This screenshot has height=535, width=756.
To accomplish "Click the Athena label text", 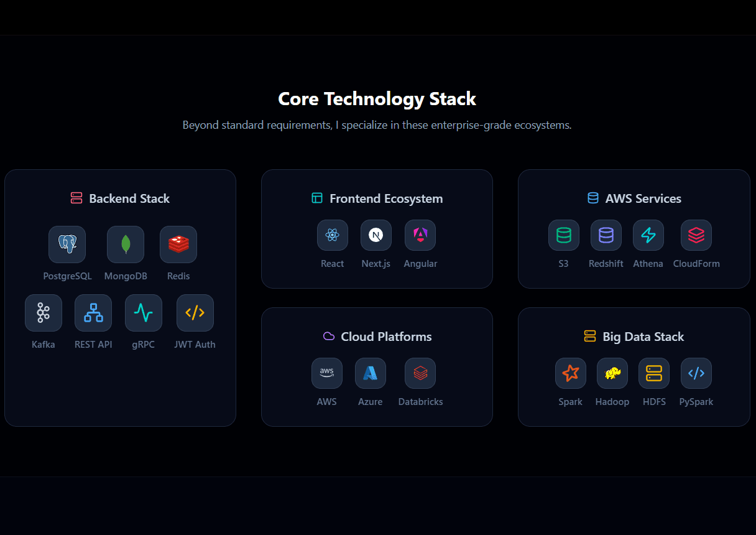I will (x=648, y=264).
